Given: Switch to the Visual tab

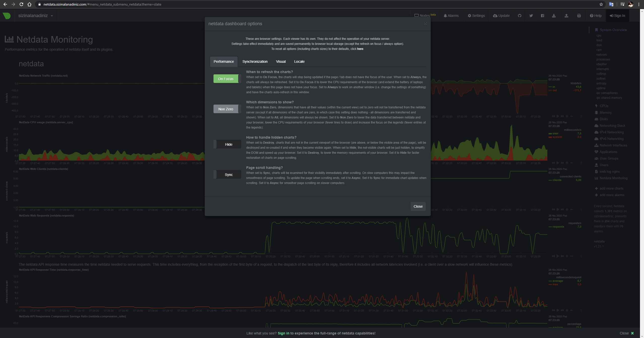Looking at the screenshot, I should 281,62.
